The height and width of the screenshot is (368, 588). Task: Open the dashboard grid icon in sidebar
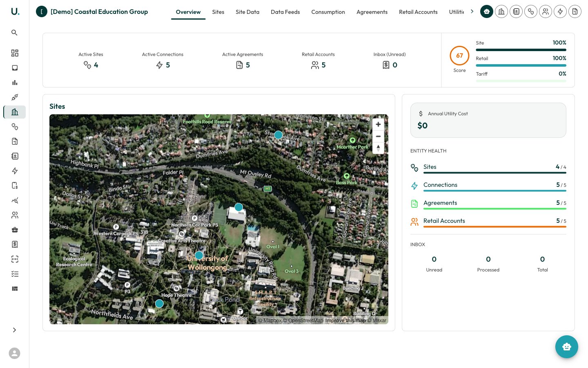click(x=15, y=53)
